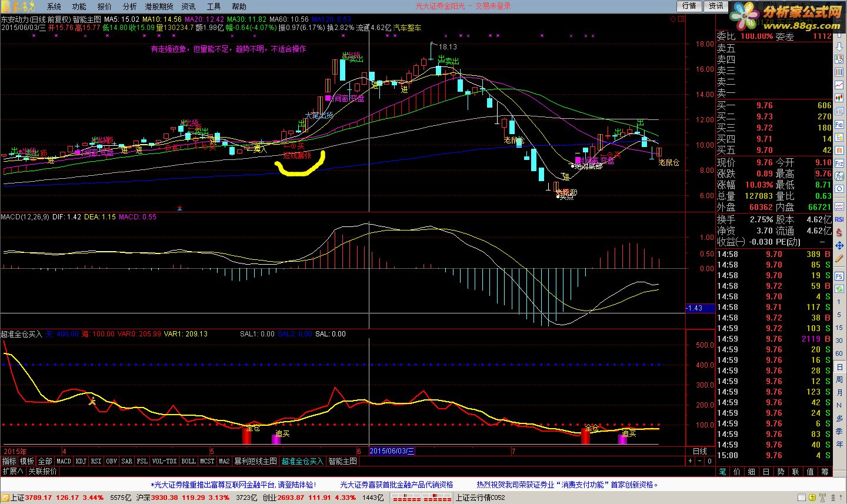Click the green refresh icon in sidebar
Screen dimensions: 847x504
point(839,289)
